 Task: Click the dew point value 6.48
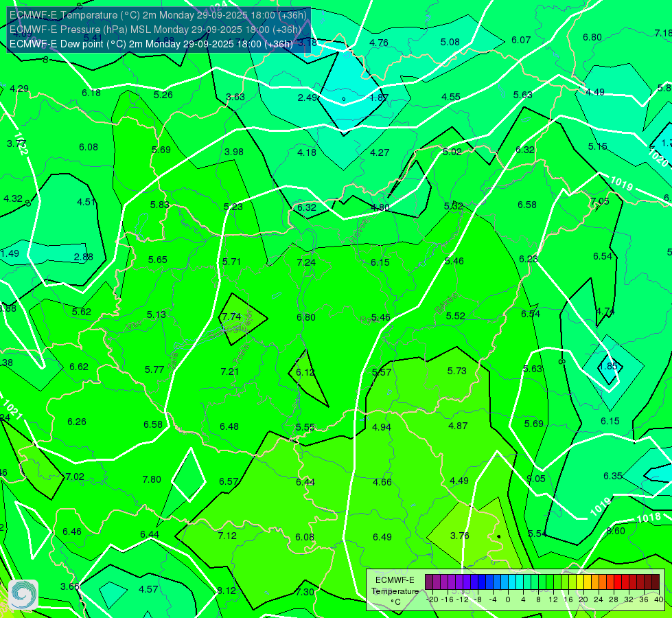click(x=229, y=426)
